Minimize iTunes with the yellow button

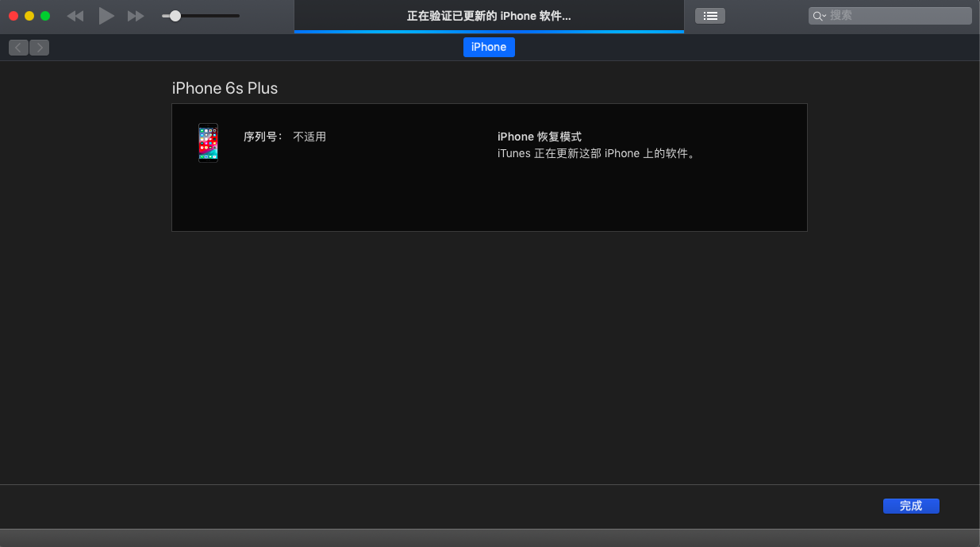[29, 16]
